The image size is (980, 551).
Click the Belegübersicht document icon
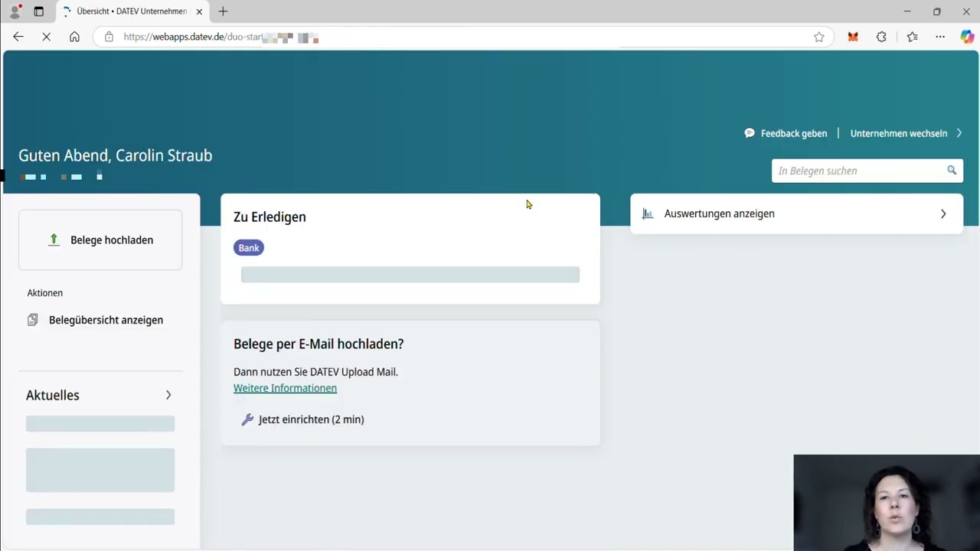click(x=32, y=320)
